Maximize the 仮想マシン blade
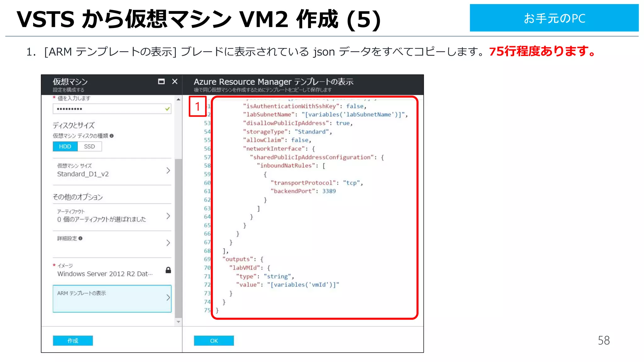This screenshot has height=362, width=644. coord(161,82)
